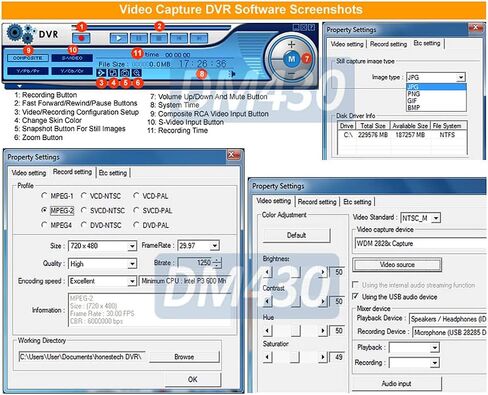Expand the DVR panel with bottom arrow
This screenshot has height=395, width=488.
[x=19, y=86]
